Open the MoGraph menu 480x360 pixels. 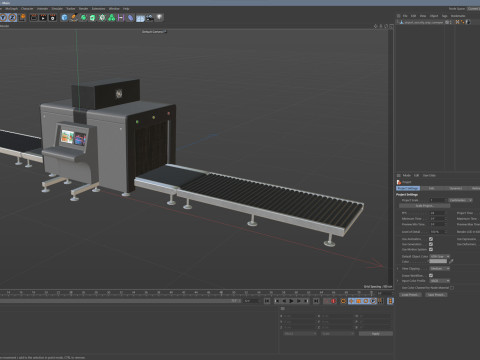tap(12, 9)
